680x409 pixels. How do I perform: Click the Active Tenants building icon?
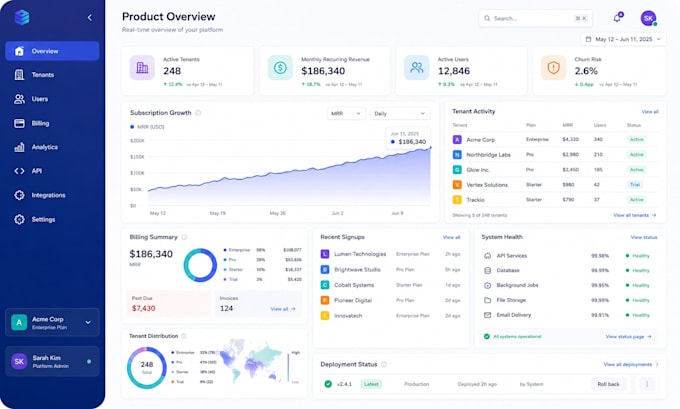point(142,68)
